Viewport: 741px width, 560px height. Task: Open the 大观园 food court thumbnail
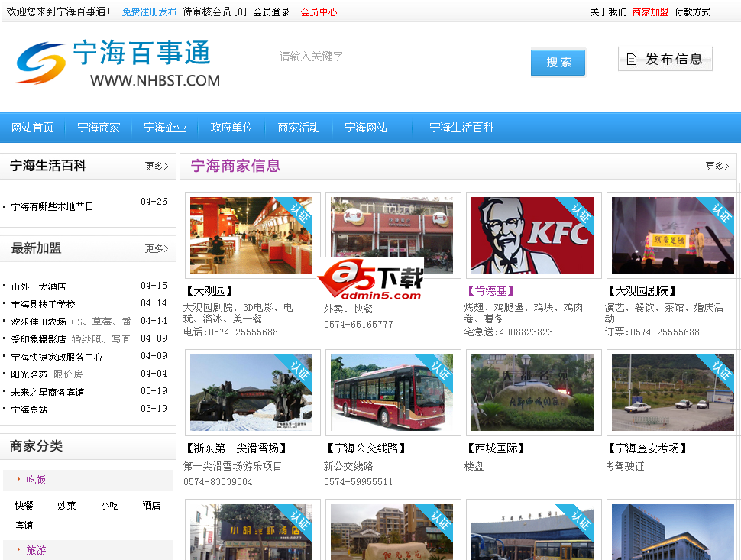[251, 235]
